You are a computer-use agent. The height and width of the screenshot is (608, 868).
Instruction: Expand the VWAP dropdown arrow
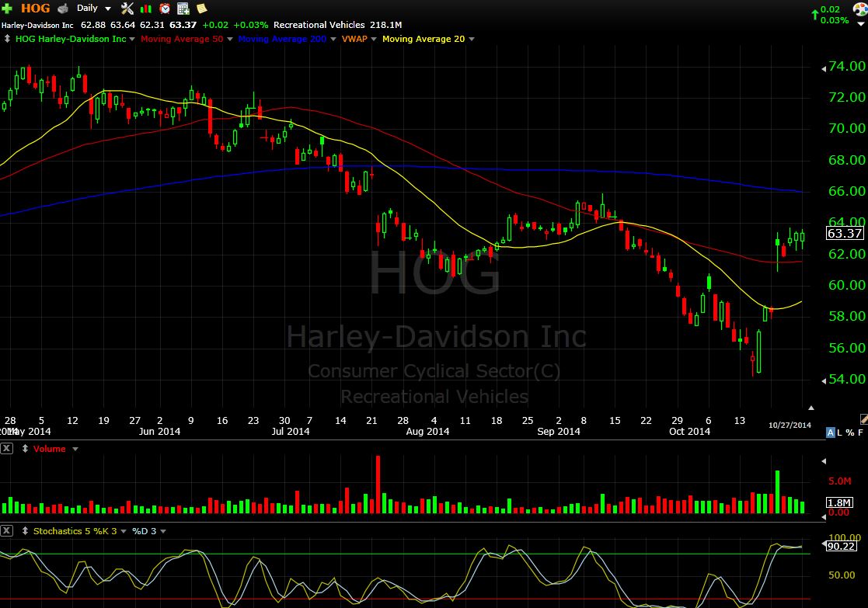tap(374, 40)
